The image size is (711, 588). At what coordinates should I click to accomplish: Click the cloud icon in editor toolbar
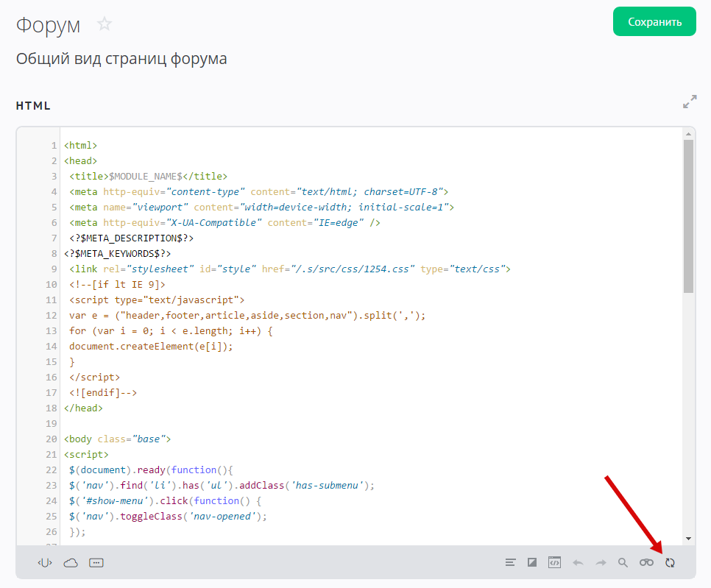pyautogui.click(x=71, y=563)
